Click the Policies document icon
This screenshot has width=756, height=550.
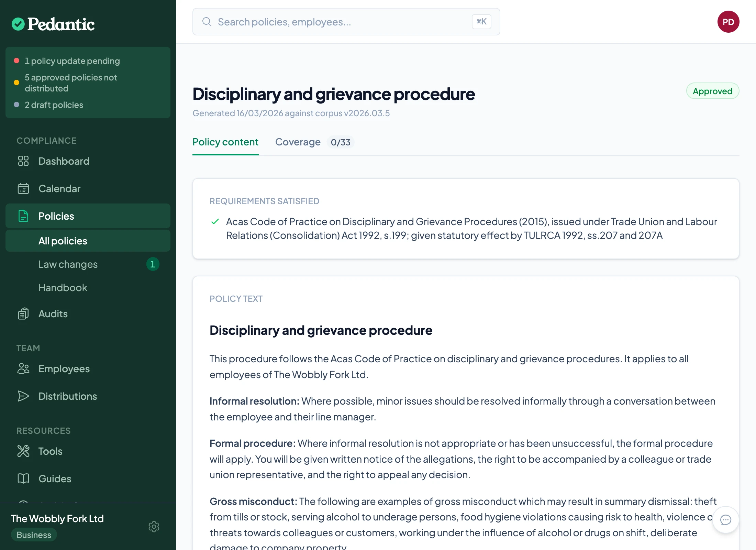pos(23,216)
